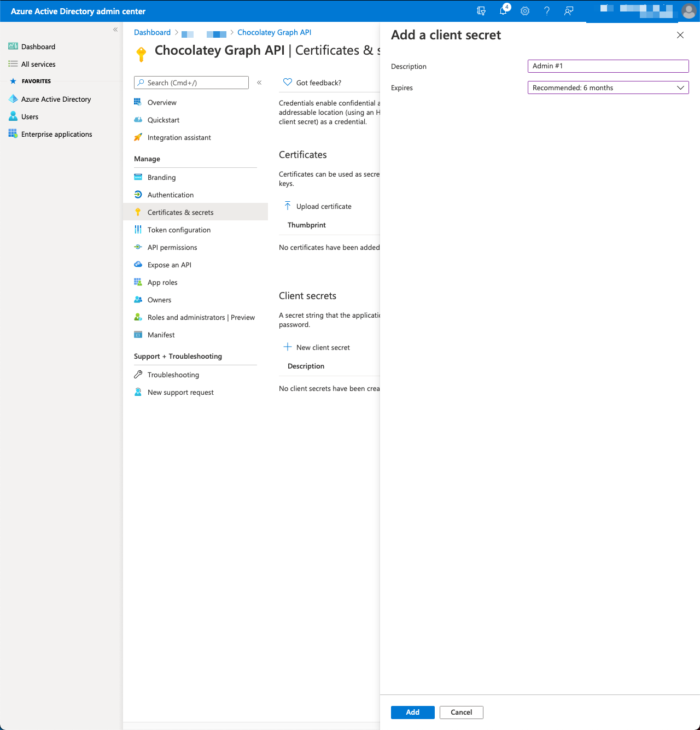Click the Branding icon

click(x=138, y=177)
